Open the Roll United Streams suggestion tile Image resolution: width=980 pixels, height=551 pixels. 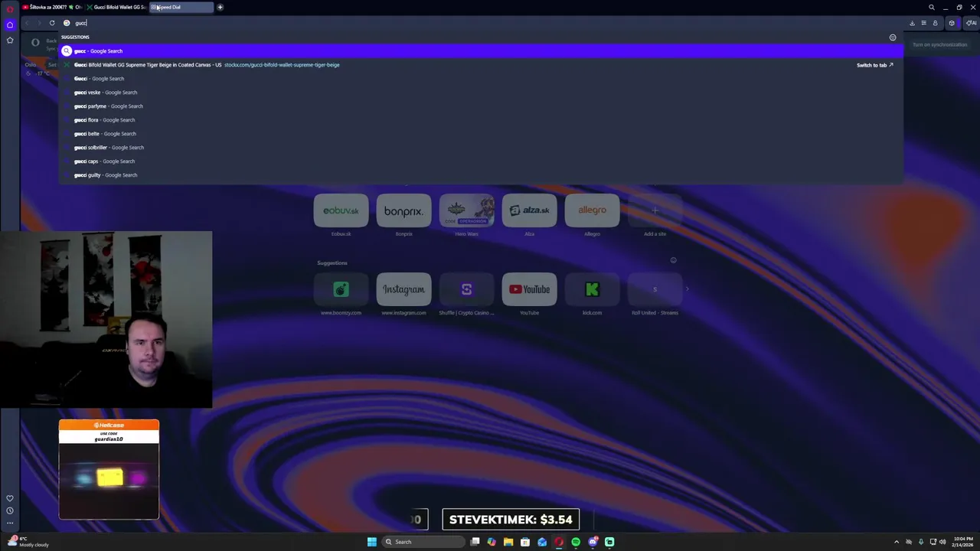pos(655,289)
